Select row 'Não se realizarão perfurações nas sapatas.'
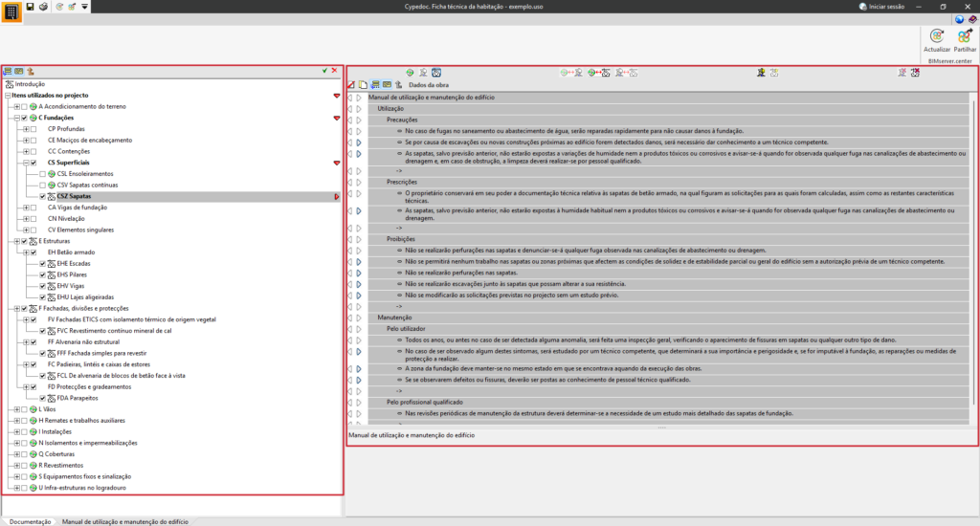This screenshot has width=980, height=526. point(668,273)
